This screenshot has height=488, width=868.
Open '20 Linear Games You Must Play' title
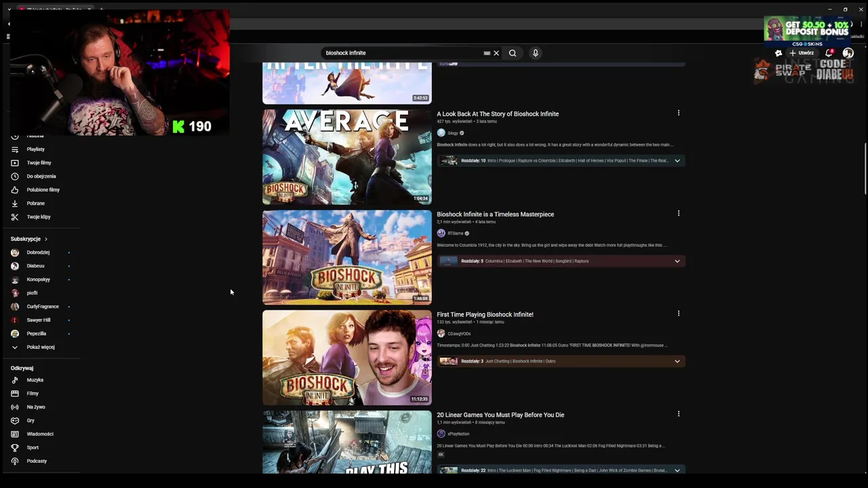click(500, 415)
